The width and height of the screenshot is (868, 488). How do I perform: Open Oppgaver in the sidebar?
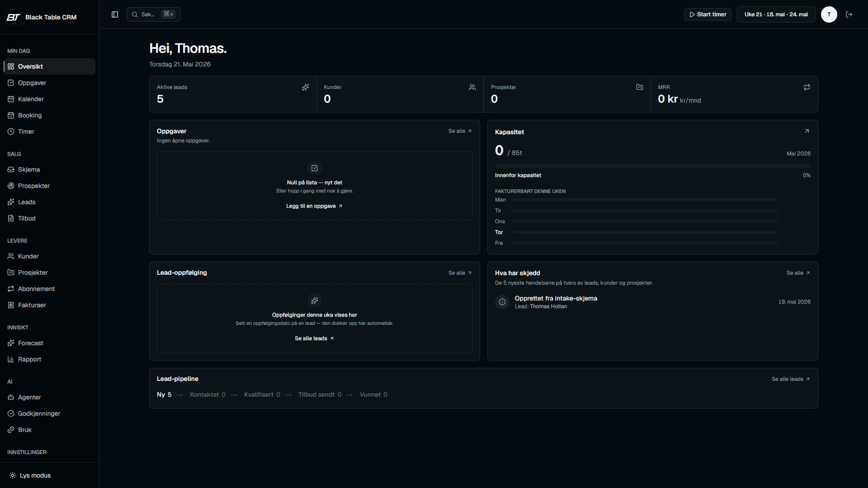tap(49, 83)
